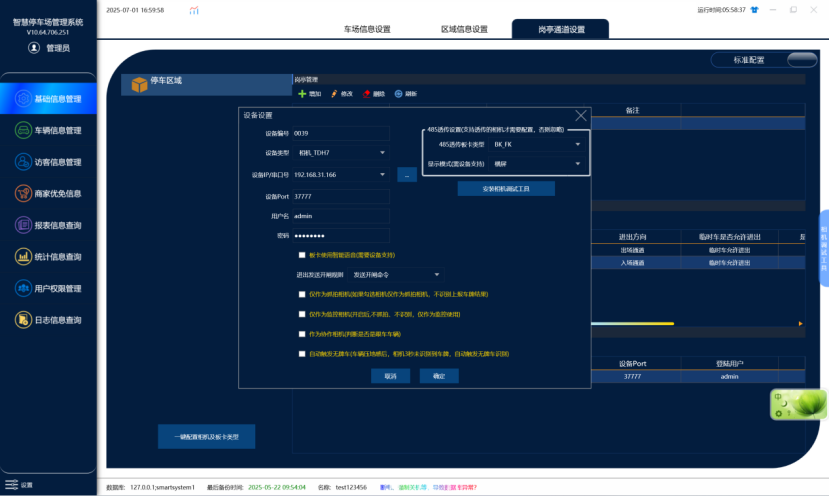830x496 pixels.
Task: Click the pencil 修改 toolbar icon
Action: pyautogui.click(x=334, y=94)
